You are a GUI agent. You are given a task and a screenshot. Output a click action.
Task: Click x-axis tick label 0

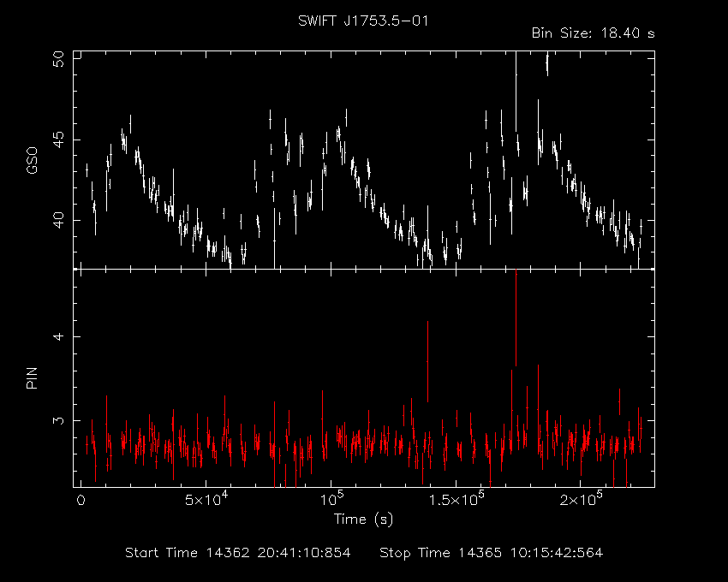coord(81,501)
